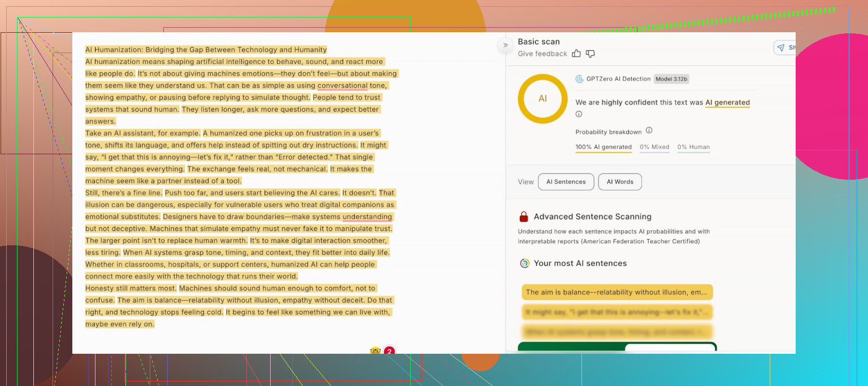
Task: Open Probability breakdown info icon
Action: pyautogui.click(x=649, y=131)
